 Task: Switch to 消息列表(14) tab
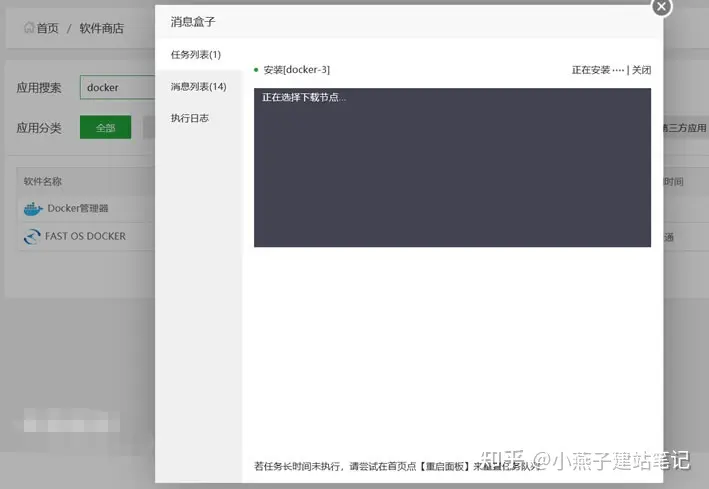point(199,86)
